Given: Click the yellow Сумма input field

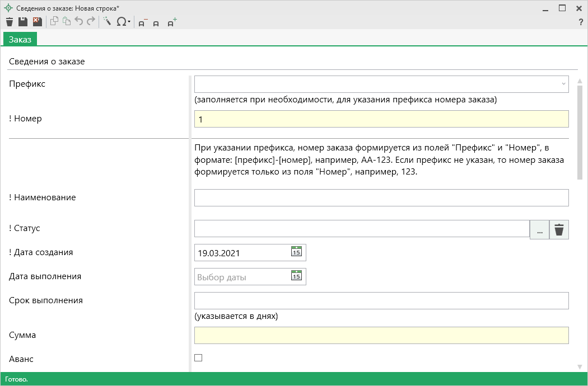Looking at the screenshot, I should pos(381,336).
